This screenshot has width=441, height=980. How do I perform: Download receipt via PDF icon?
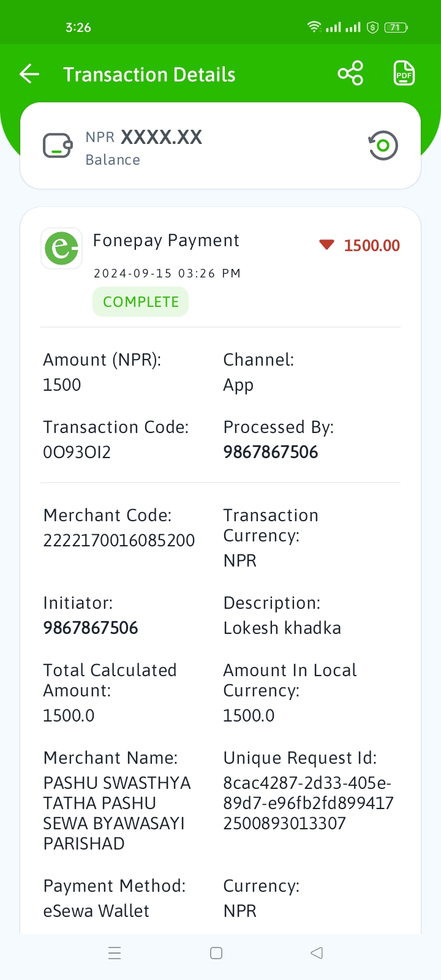pyautogui.click(x=404, y=73)
